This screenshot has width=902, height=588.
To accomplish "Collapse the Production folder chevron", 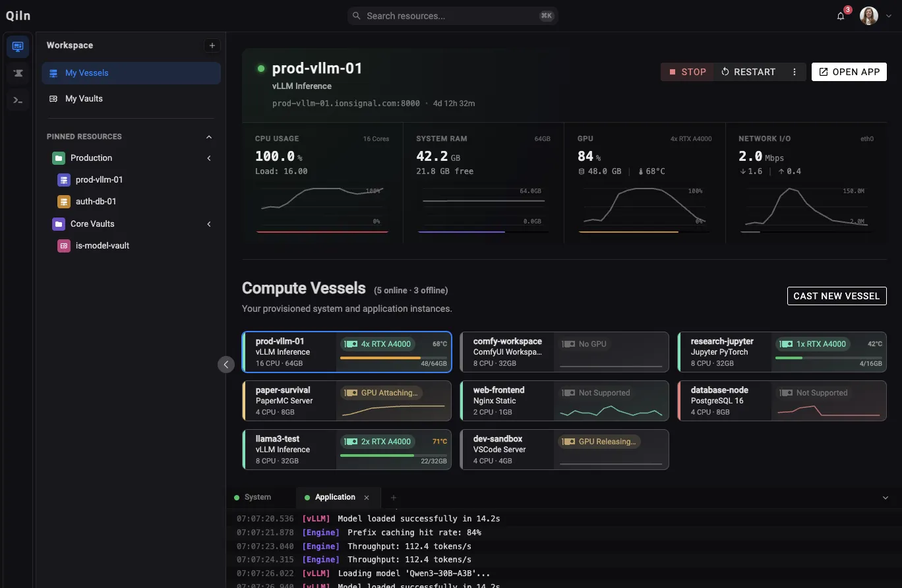I will click(x=209, y=158).
